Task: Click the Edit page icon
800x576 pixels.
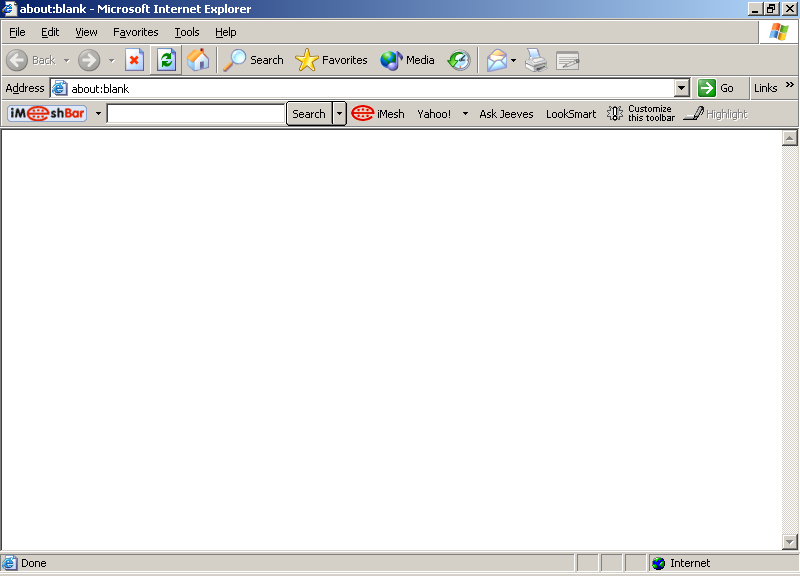Action: click(x=567, y=60)
